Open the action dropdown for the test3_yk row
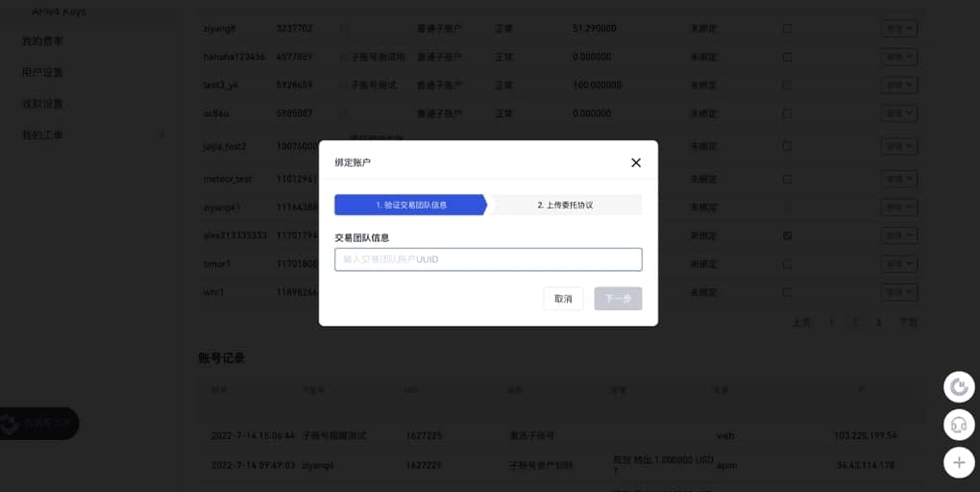The width and height of the screenshot is (980, 492). pyautogui.click(x=898, y=85)
